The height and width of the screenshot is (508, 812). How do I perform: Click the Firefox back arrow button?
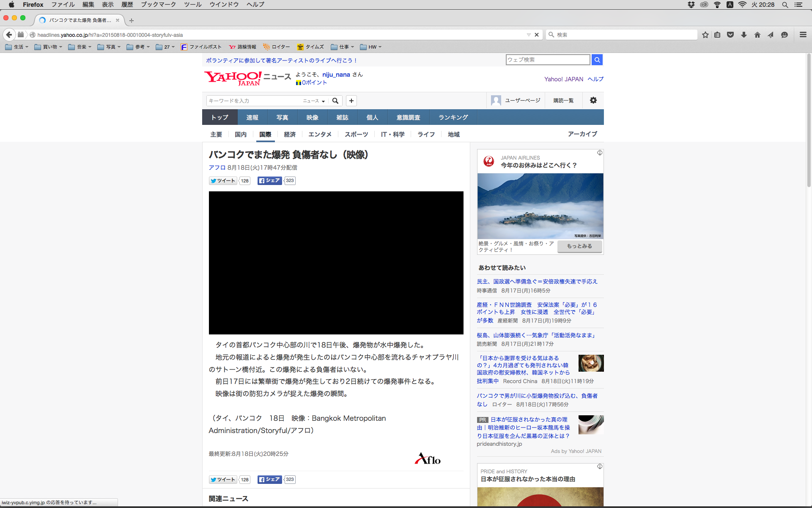tap(9, 35)
